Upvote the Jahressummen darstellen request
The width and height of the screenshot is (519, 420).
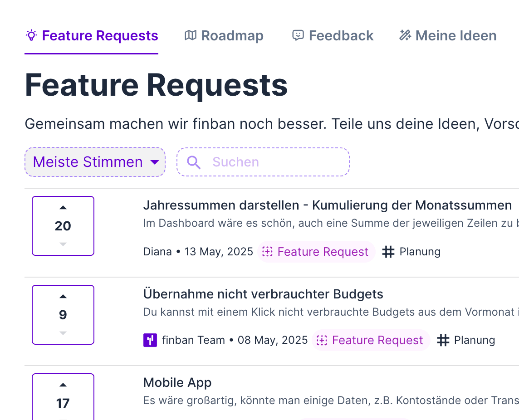[63, 208]
